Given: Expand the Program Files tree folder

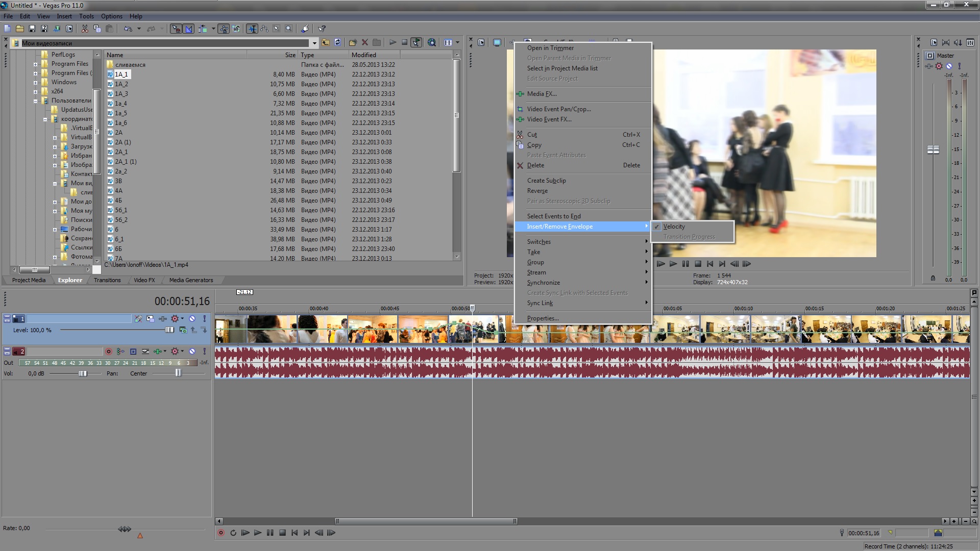Looking at the screenshot, I should pyautogui.click(x=36, y=64).
